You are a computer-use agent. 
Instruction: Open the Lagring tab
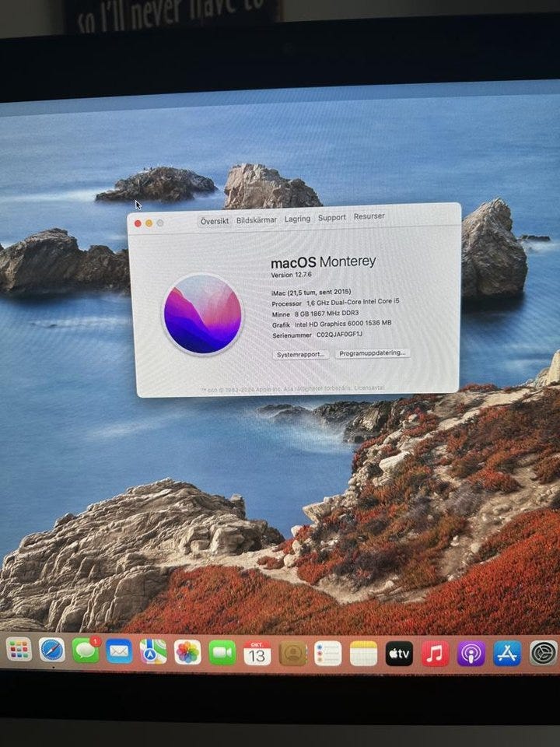pos(298,219)
